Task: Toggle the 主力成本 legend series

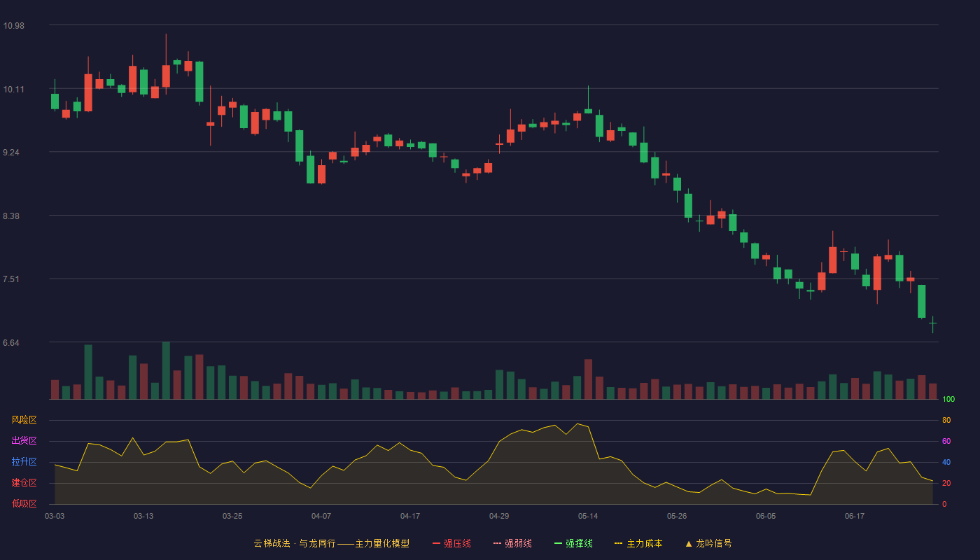Action: 638,543
